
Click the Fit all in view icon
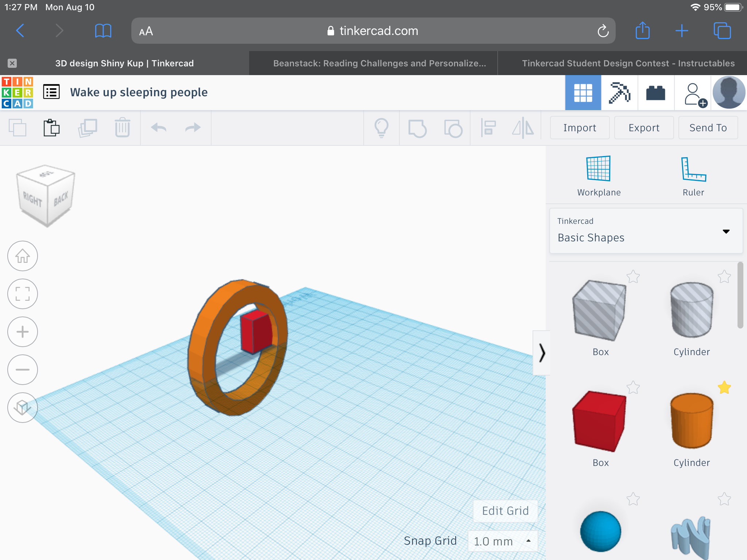click(x=23, y=294)
